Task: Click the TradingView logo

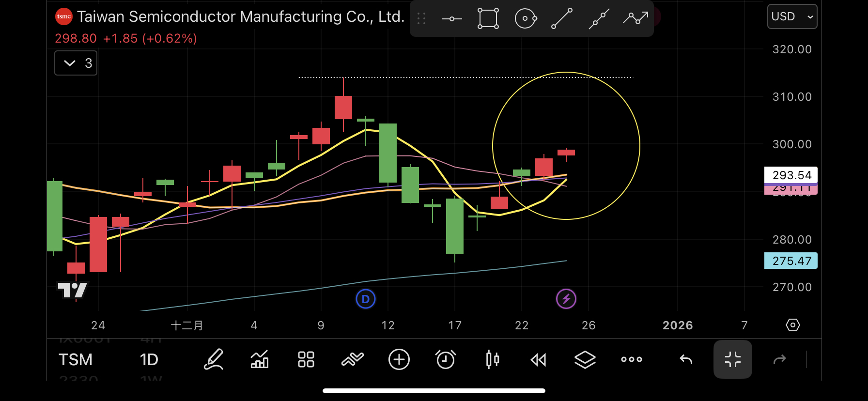Action: point(73,290)
